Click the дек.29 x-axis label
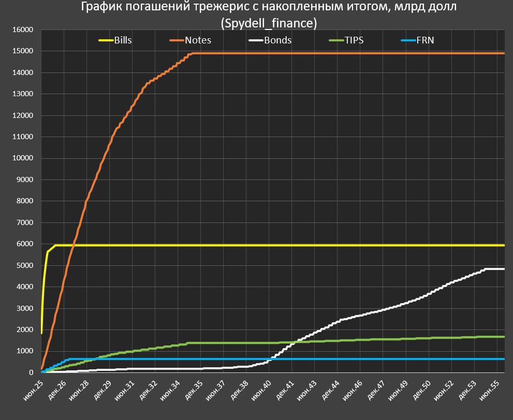The height and width of the screenshot is (420, 513). pos(102,390)
